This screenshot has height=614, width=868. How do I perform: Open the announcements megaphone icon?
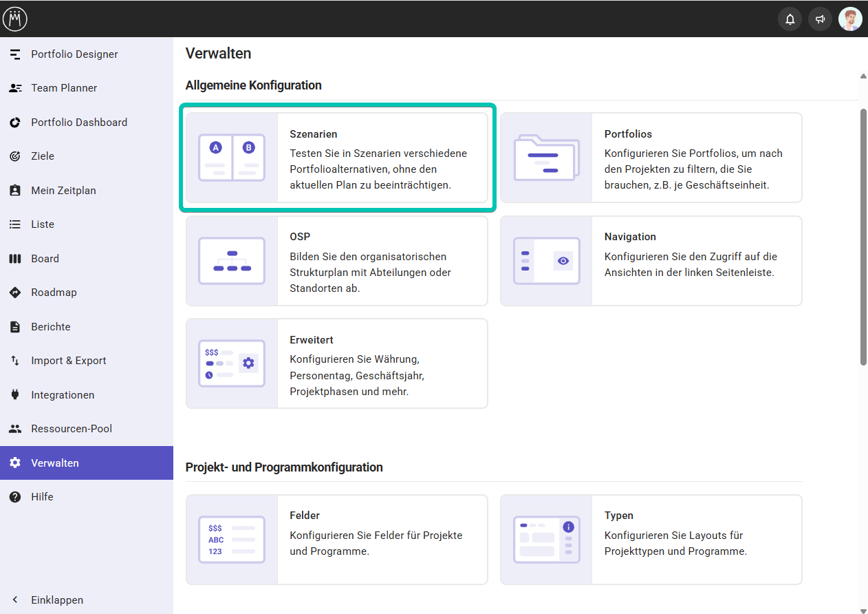820,19
